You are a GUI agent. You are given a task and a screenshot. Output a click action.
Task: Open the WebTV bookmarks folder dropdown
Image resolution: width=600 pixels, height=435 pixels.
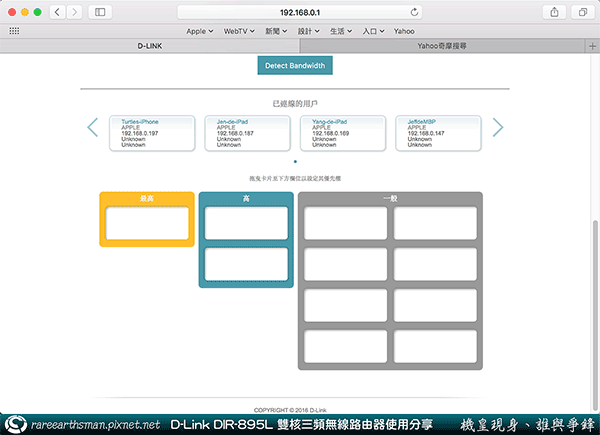[x=239, y=31]
